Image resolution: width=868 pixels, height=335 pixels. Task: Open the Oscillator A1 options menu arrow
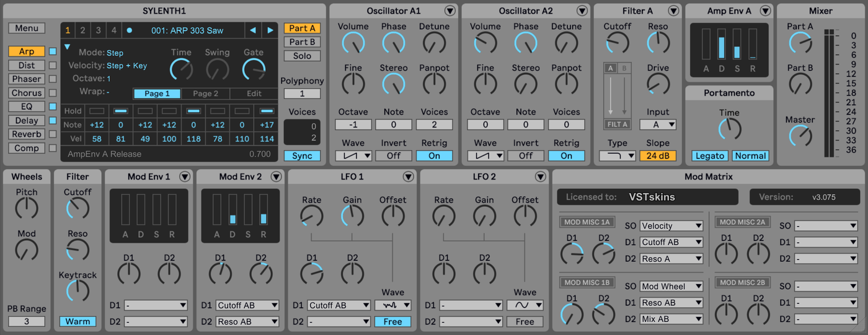(x=449, y=11)
